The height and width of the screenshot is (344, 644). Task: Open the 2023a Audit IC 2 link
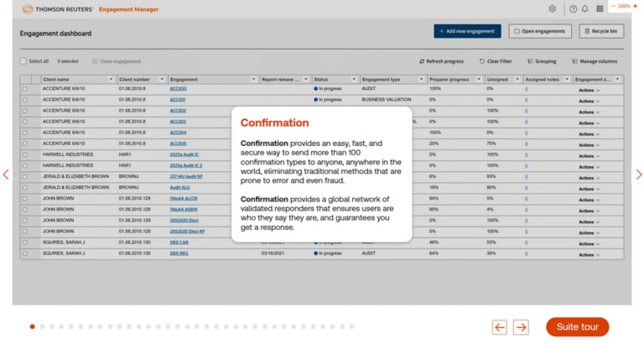(186, 165)
